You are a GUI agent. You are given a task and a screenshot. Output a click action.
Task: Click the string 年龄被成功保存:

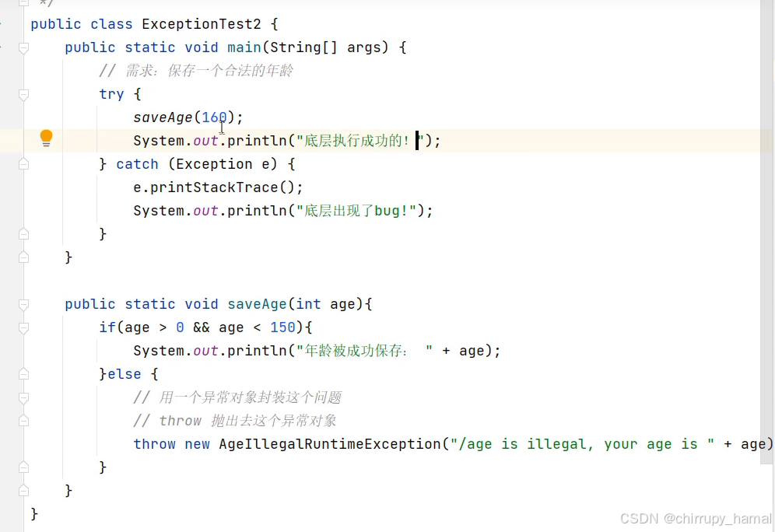[364, 351]
